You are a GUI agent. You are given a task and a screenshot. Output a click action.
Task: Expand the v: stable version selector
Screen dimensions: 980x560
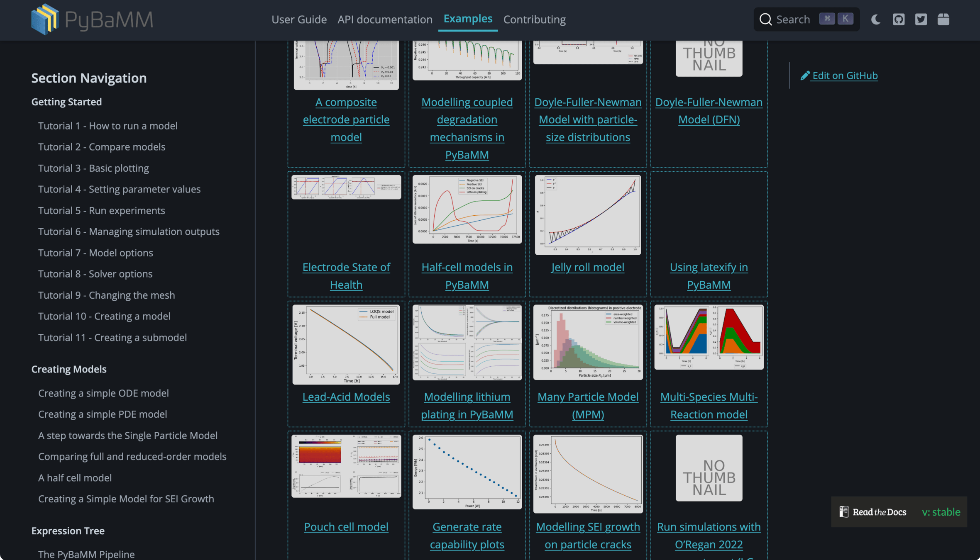pos(941,512)
